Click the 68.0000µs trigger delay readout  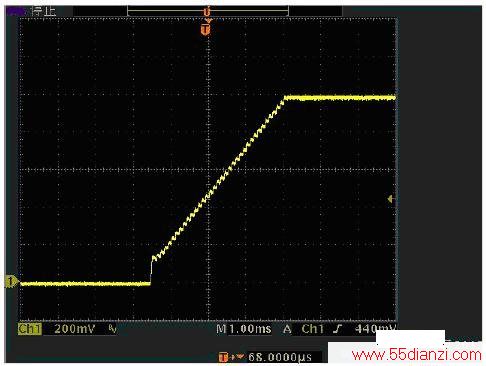(280, 357)
